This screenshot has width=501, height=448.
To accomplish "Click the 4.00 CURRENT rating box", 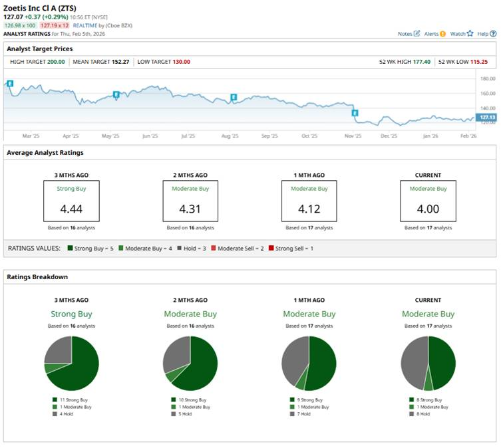I will pos(428,201).
